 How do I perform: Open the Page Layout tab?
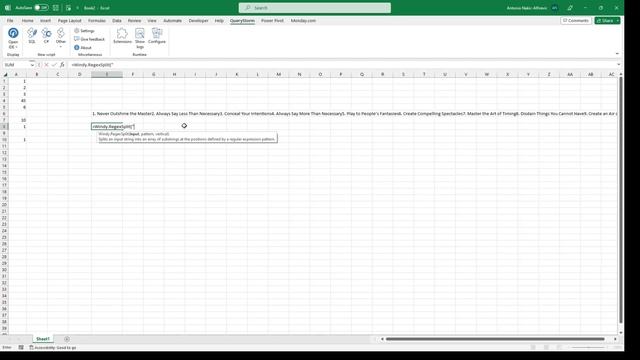pos(69,20)
